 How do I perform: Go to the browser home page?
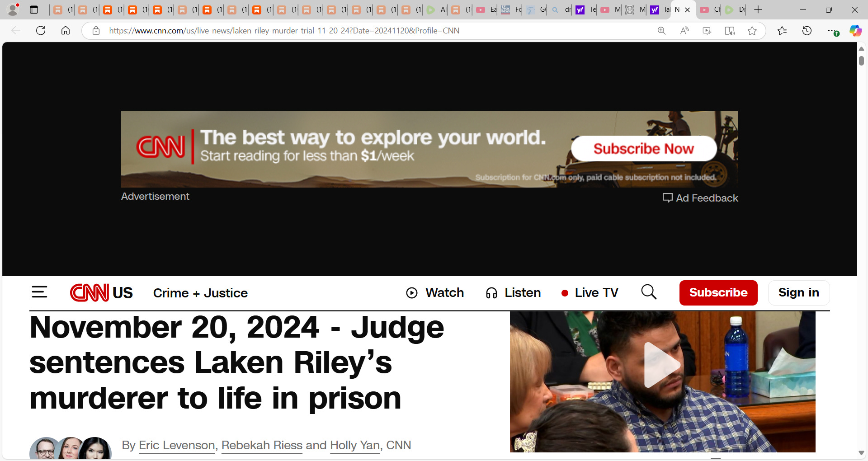pos(66,30)
